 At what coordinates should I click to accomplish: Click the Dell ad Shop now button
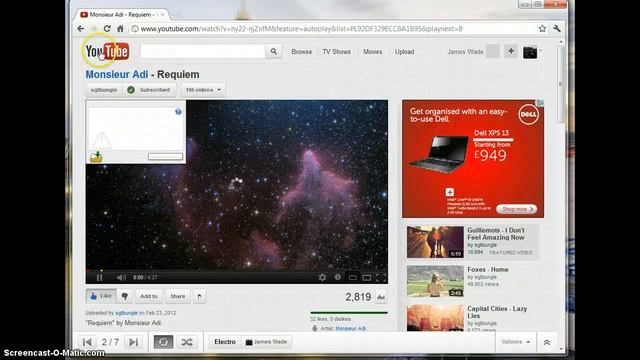click(x=516, y=209)
